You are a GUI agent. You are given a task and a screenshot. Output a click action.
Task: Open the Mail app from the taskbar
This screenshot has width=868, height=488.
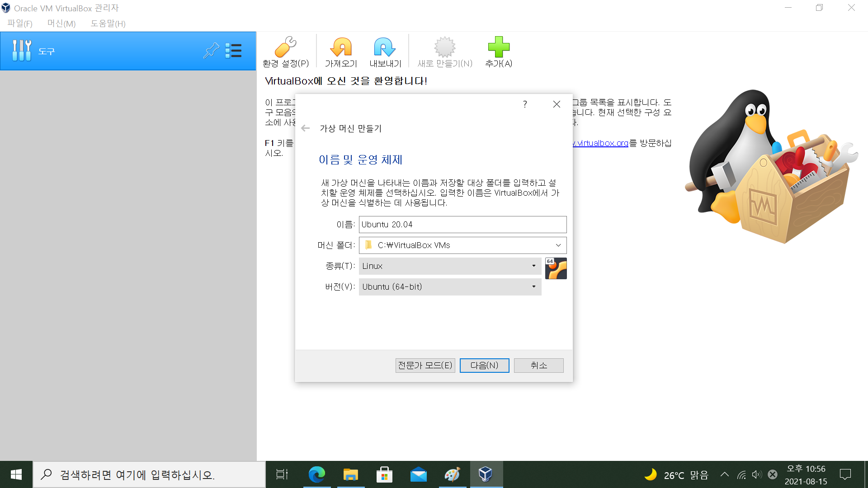(x=419, y=474)
